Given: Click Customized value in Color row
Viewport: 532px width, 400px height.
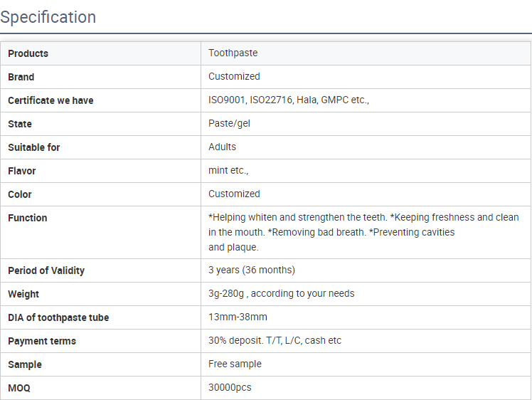Looking at the screenshot, I should (234, 194).
